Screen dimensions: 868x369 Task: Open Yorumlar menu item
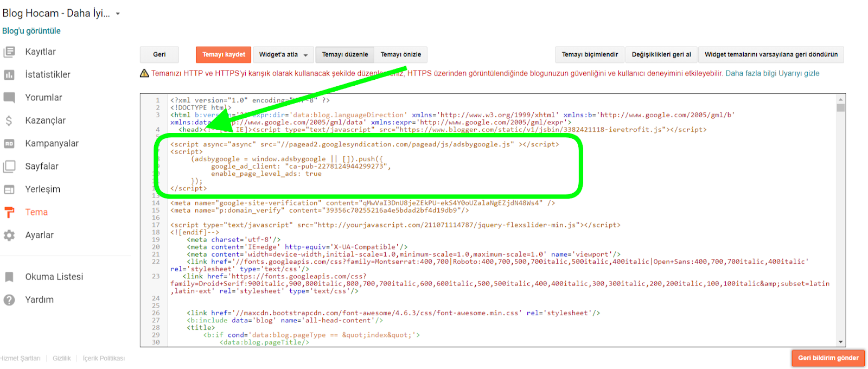pos(43,97)
